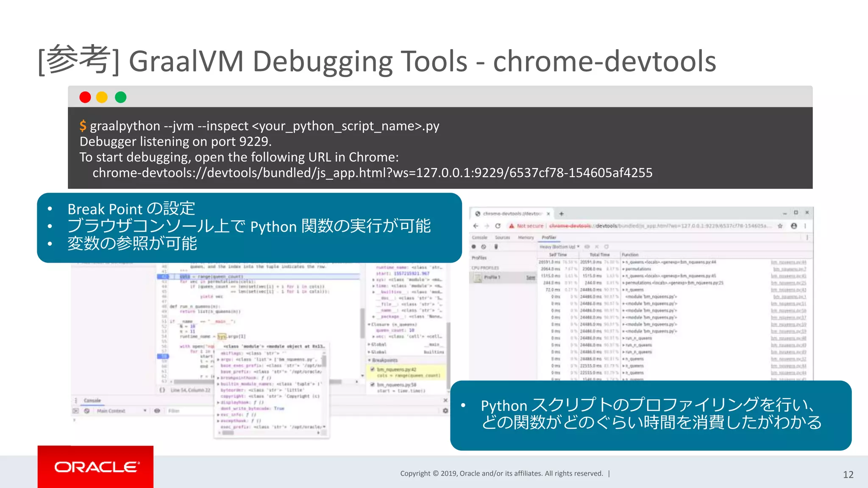
Task: Select the Console drawer tab
Action: [92, 400]
